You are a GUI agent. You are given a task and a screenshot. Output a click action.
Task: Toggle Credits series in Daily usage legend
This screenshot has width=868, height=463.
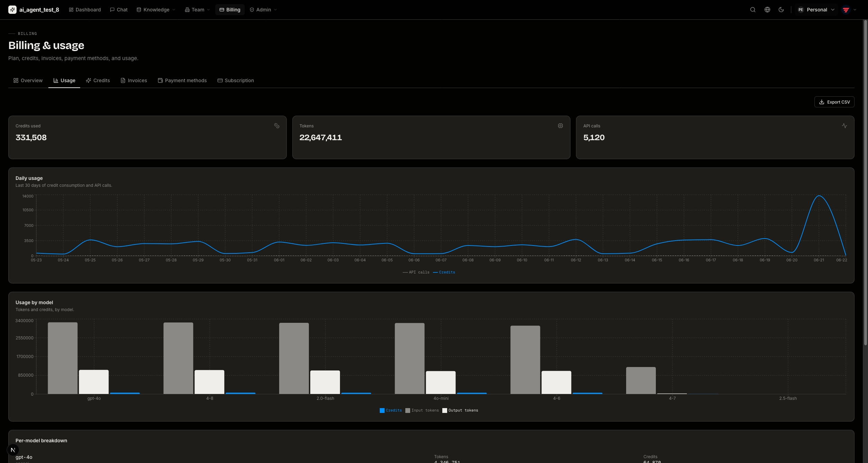tap(444, 272)
